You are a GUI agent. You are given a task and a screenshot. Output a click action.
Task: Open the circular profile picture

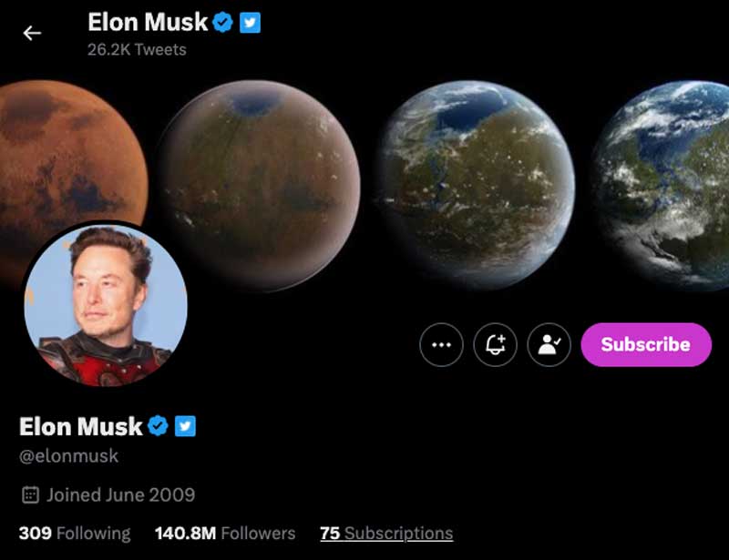click(x=106, y=305)
